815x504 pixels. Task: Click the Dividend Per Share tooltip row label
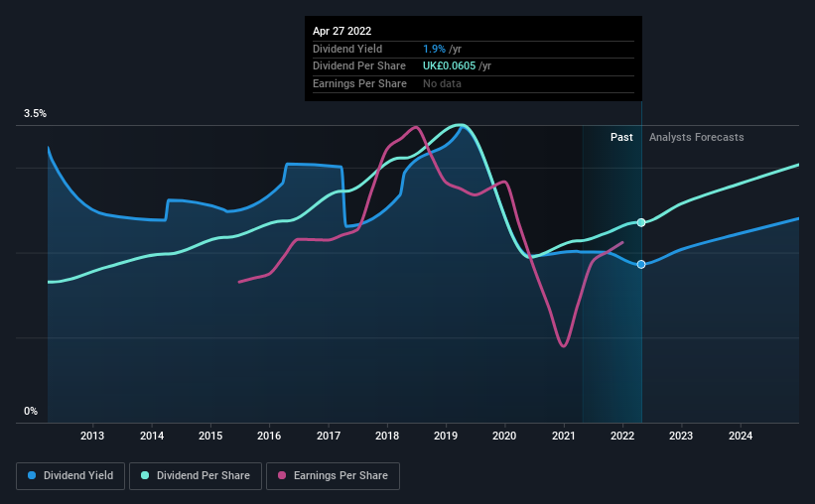pyautogui.click(x=359, y=66)
